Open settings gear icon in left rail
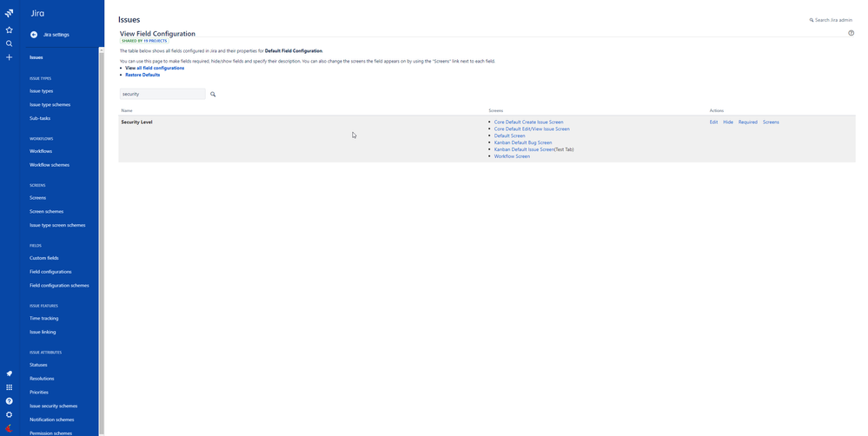 click(x=9, y=414)
